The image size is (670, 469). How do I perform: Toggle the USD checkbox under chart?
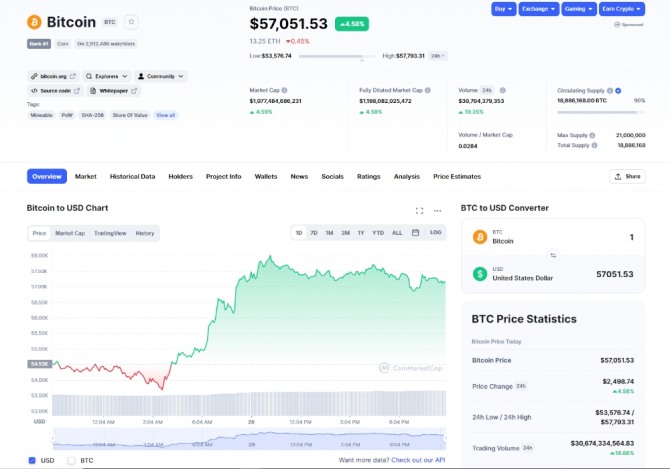32,460
